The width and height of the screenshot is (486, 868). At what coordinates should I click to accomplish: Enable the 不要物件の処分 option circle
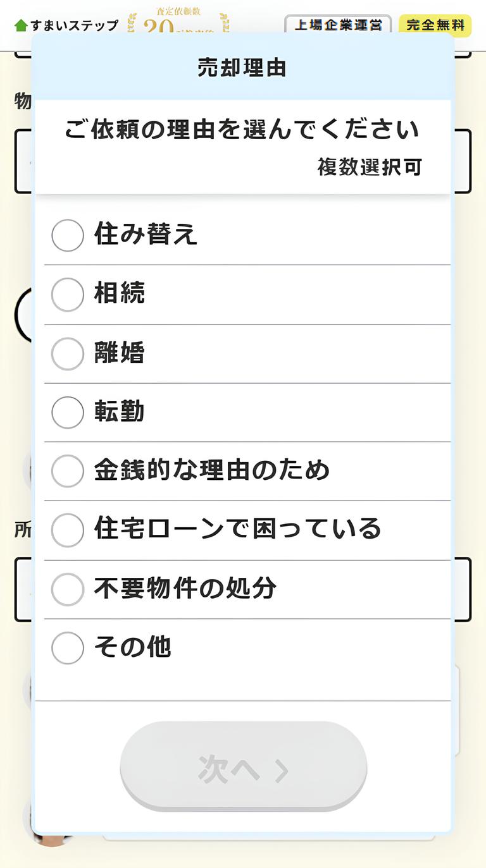point(67,589)
